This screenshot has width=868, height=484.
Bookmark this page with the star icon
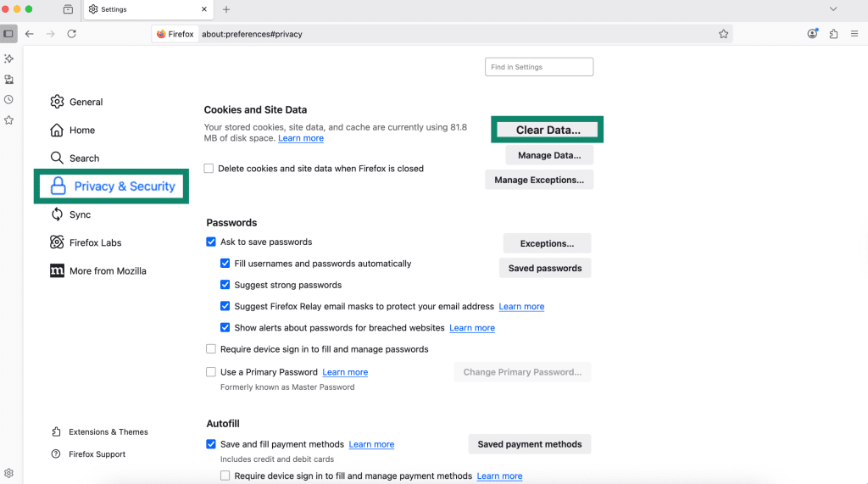(x=723, y=34)
